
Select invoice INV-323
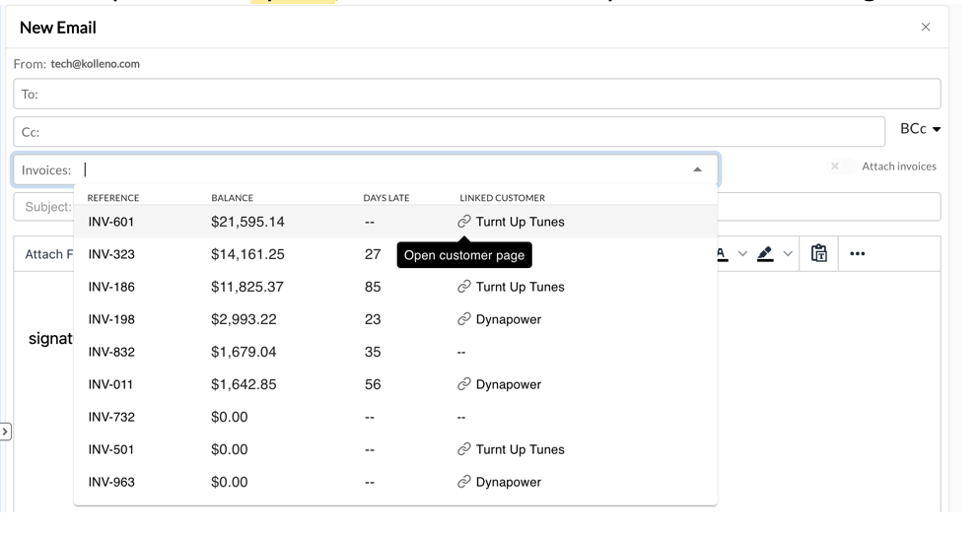(x=395, y=254)
